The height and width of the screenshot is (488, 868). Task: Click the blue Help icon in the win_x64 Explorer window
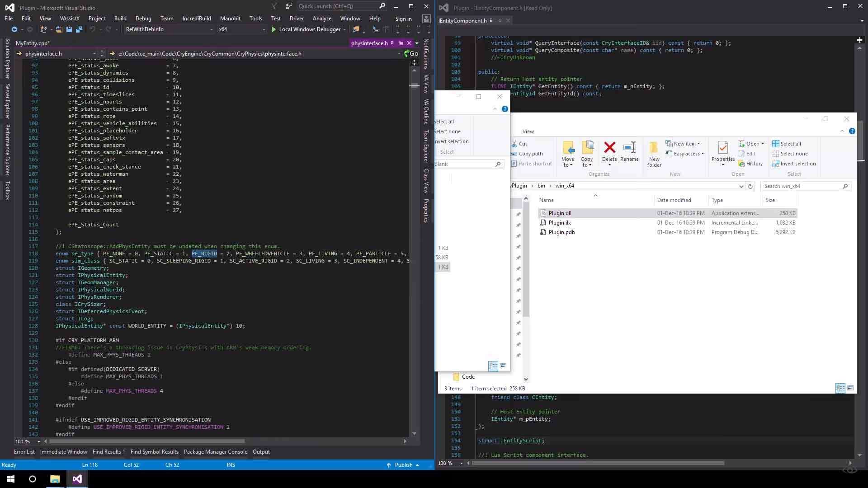click(852, 131)
